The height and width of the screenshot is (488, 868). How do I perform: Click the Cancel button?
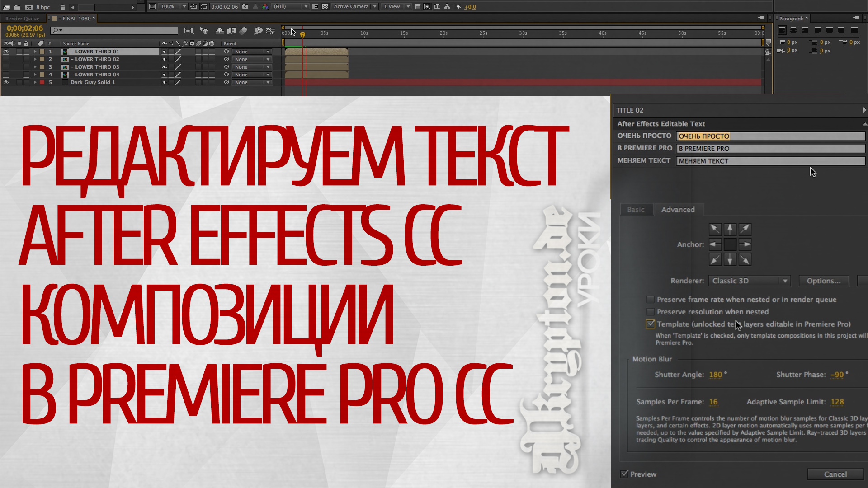point(835,474)
